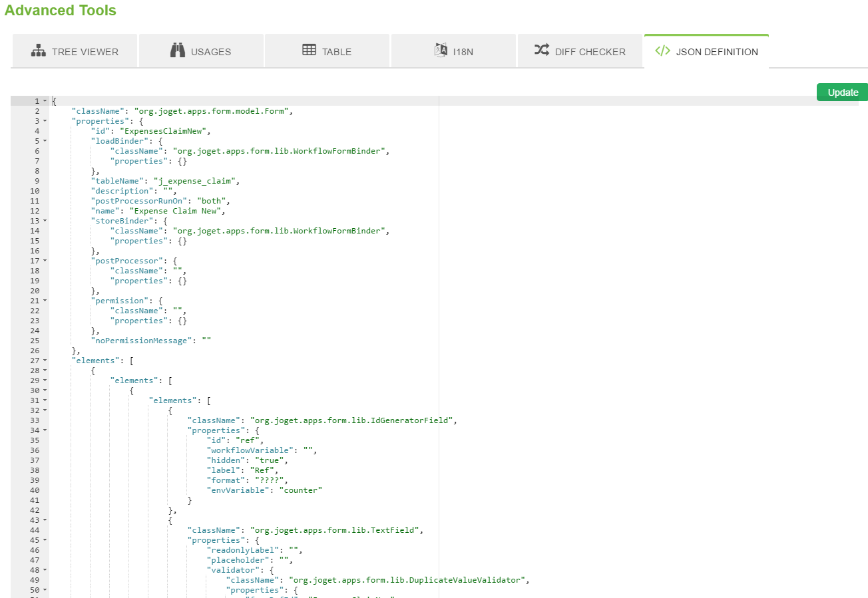Click the Usages binoculars icon
Image resolution: width=868 pixels, height=598 pixels.
click(177, 51)
